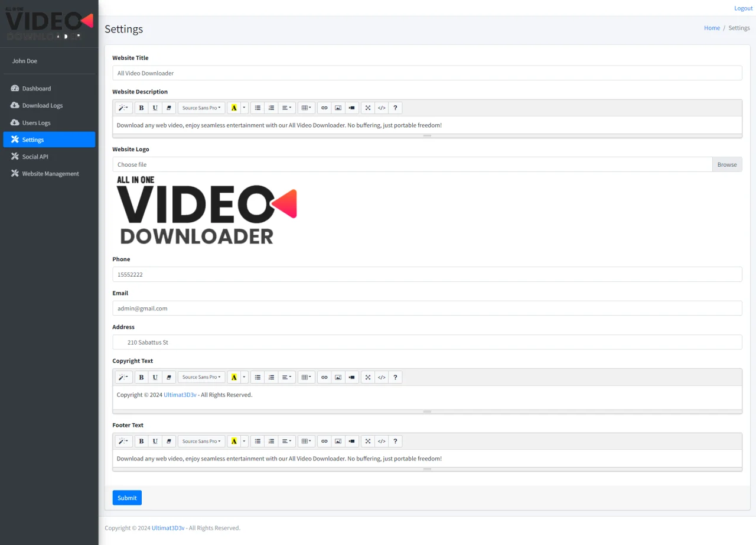Toggle bold in Copyright Text editor
Viewport: 756px width, 545px height.
tap(141, 377)
